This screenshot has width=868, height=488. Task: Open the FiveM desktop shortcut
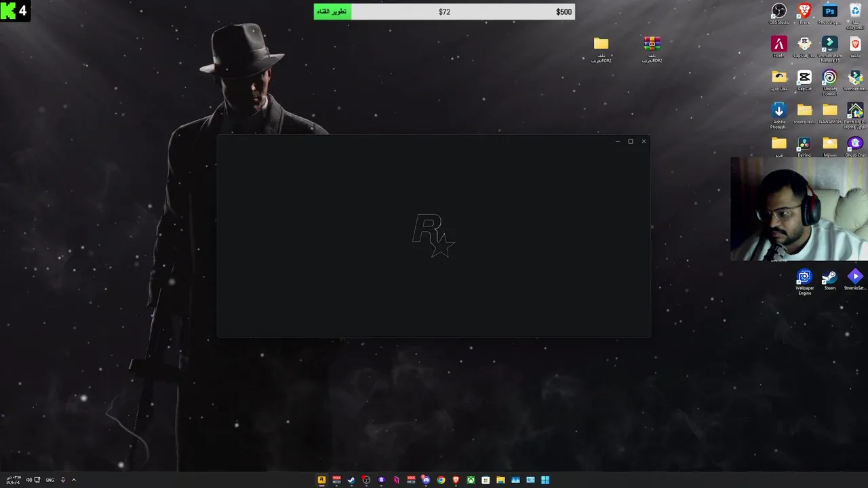point(778,47)
